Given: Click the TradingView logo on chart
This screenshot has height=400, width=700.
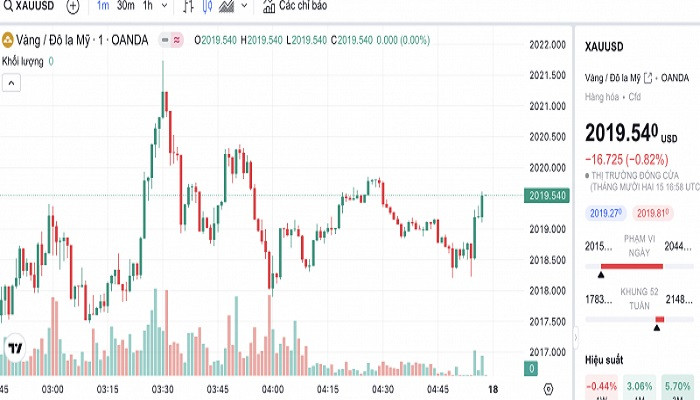Looking at the screenshot, I should point(15,348).
